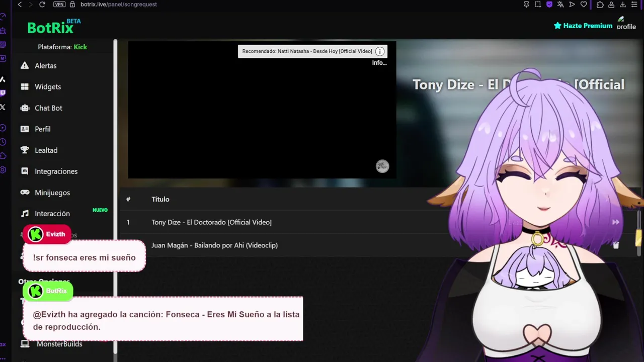The height and width of the screenshot is (362, 644).
Task: Click the round channel watermark in player
Action: (x=382, y=166)
